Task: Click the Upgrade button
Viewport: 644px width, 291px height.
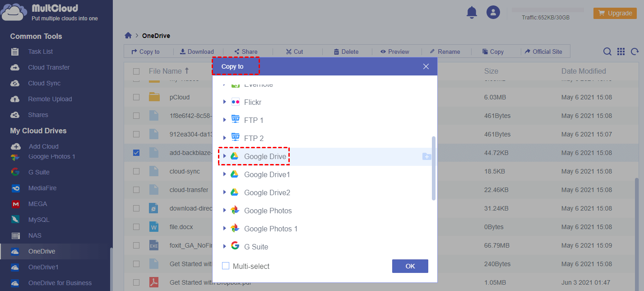Action: coord(615,13)
